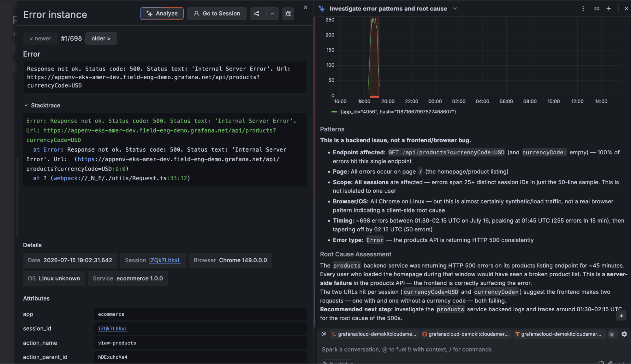Click the share icon in Error instance header
631x364 pixels.
[256, 14]
